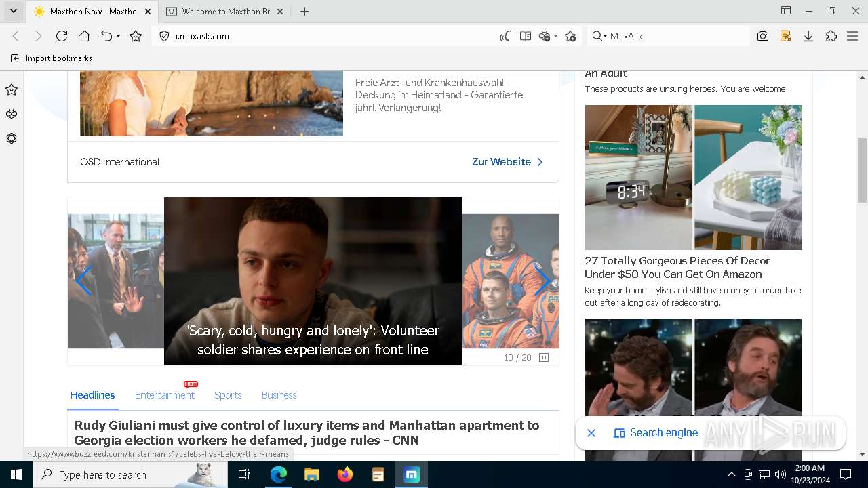This screenshot has width=868, height=488.
Task: Open the volume control in system tray
Action: click(x=780, y=474)
